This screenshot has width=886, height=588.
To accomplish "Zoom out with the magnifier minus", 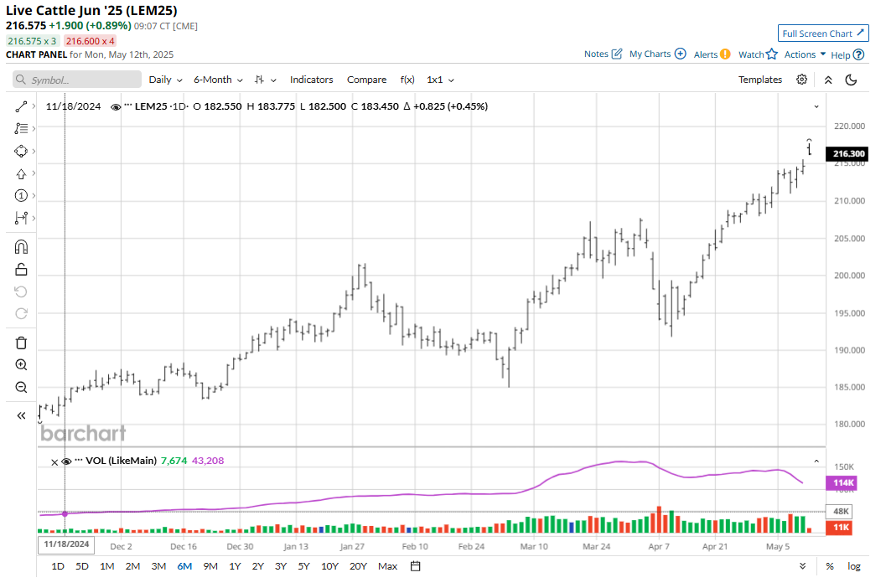I will coord(21,388).
